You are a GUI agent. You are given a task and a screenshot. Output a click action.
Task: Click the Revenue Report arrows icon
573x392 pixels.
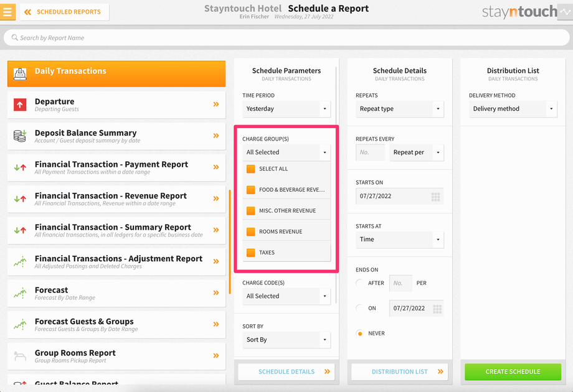(20, 199)
